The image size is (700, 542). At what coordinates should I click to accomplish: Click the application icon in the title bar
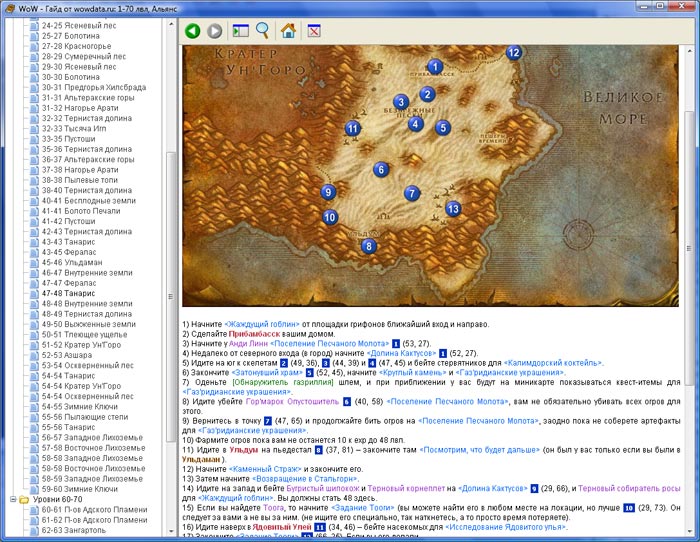coord(10,8)
